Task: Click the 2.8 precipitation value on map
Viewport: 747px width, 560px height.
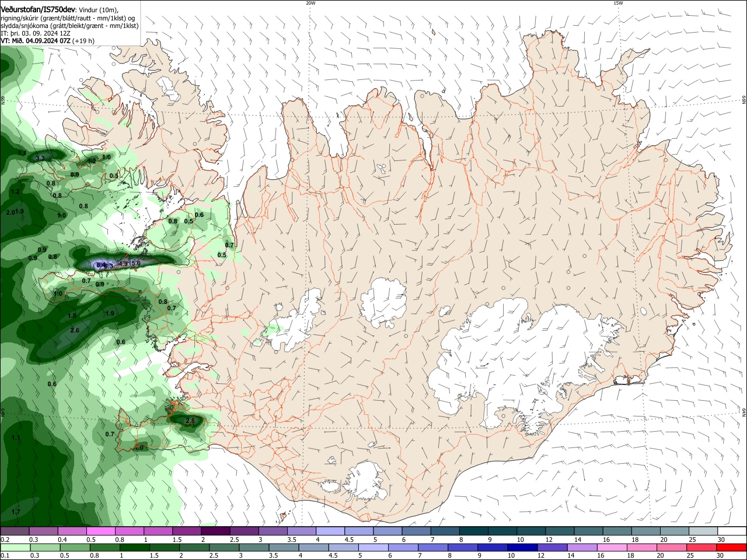Action: pos(190,421)
